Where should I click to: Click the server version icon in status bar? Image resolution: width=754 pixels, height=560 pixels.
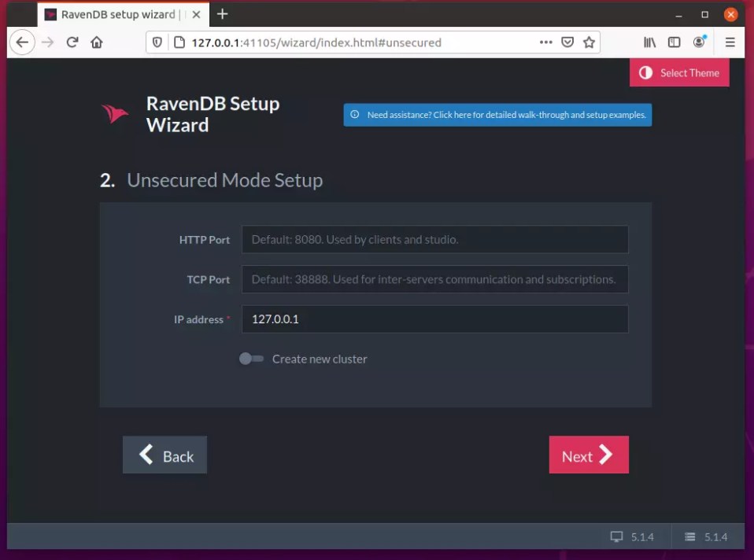point(689,536)
